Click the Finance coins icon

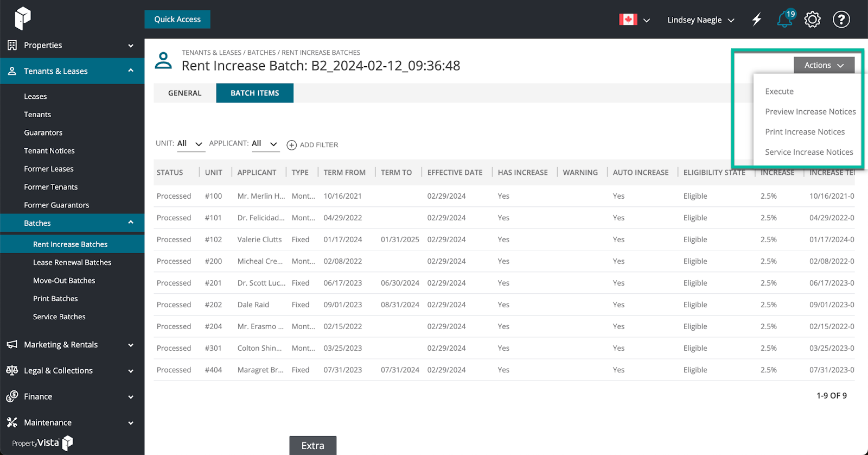(12, 396)
